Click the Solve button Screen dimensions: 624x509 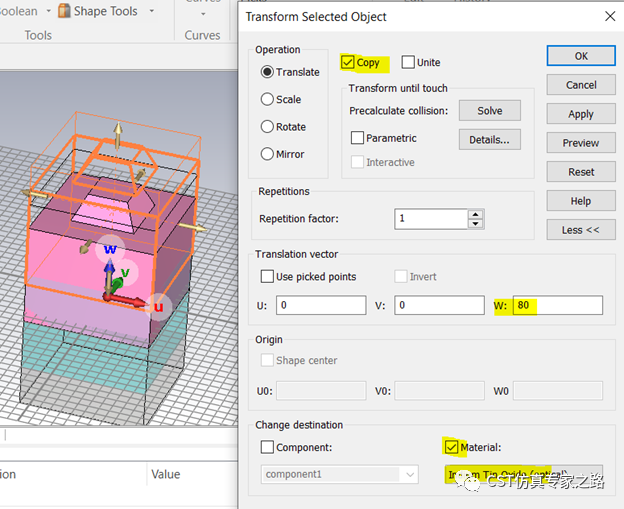click(x=489, y=111)
